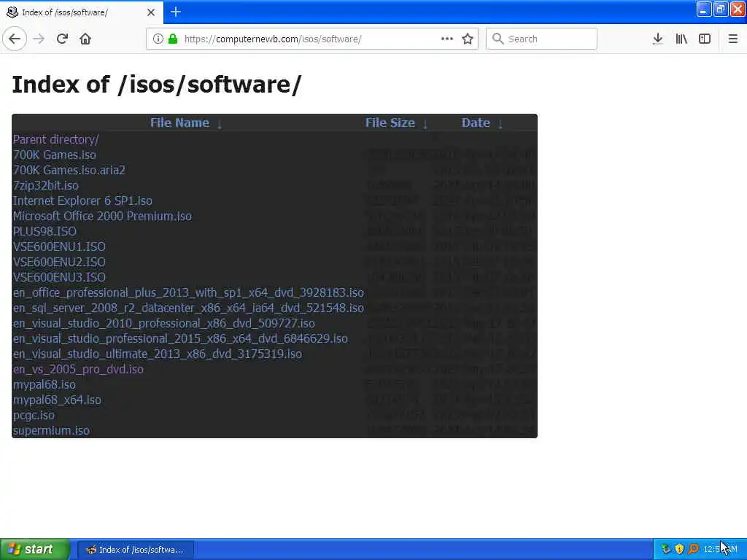Click the VSE600ENU1.ISO link
Image resolution: width=747 pixels, height=560 pixels.
coord(59,246)
